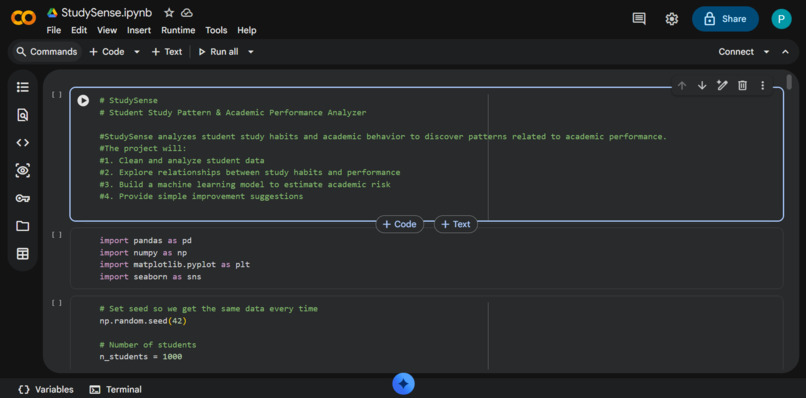
Task: Click '#4. Provide simple improvement suggestions' line
Action: tap(201, 196)
